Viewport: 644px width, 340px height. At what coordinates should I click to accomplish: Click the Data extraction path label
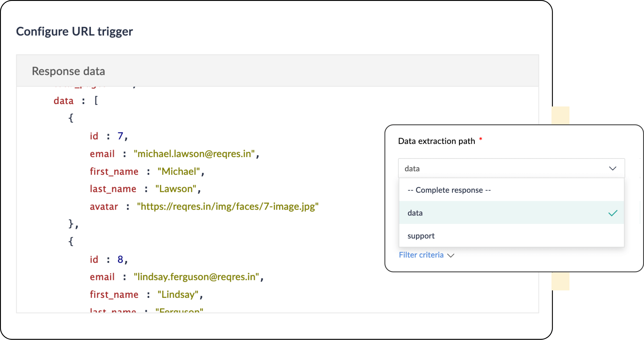(436, 141)
